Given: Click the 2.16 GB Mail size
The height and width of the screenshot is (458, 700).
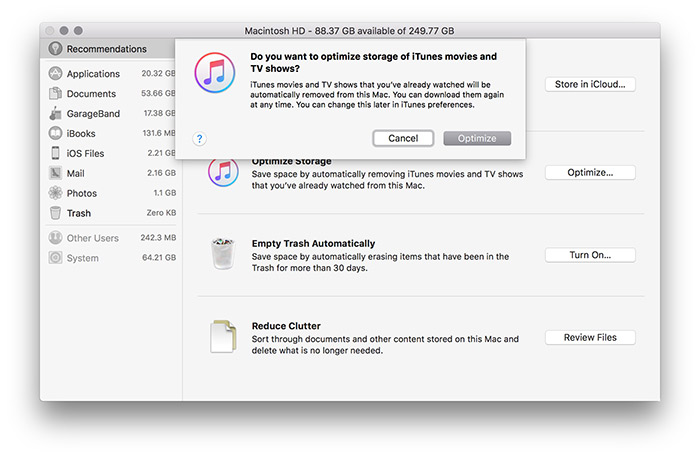Looking at the screenshot, I should [x=162, y=173].
